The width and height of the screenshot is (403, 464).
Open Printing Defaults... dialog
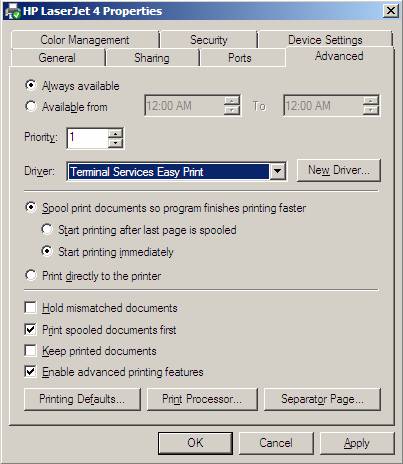click(x=82, y=399)
